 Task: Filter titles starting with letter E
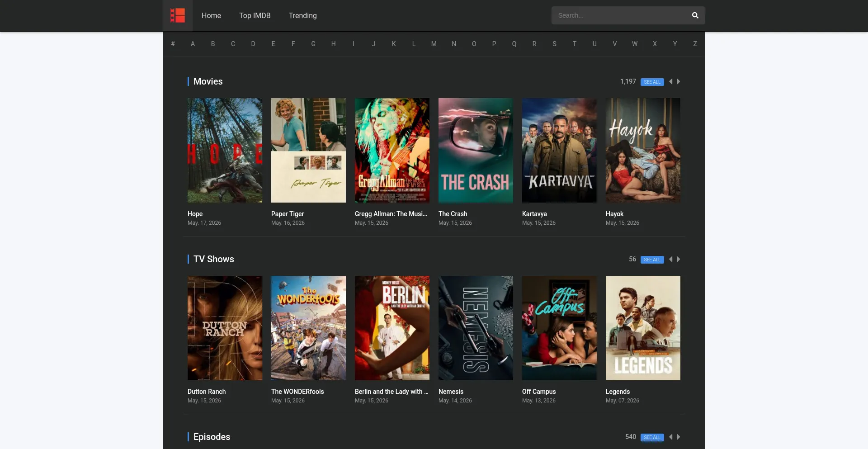tap(273, 44)
